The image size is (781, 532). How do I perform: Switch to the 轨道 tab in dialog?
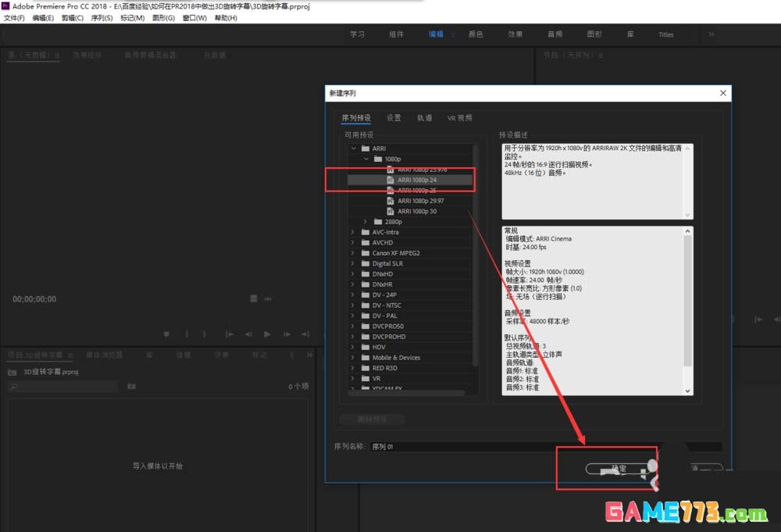point(424,118)
